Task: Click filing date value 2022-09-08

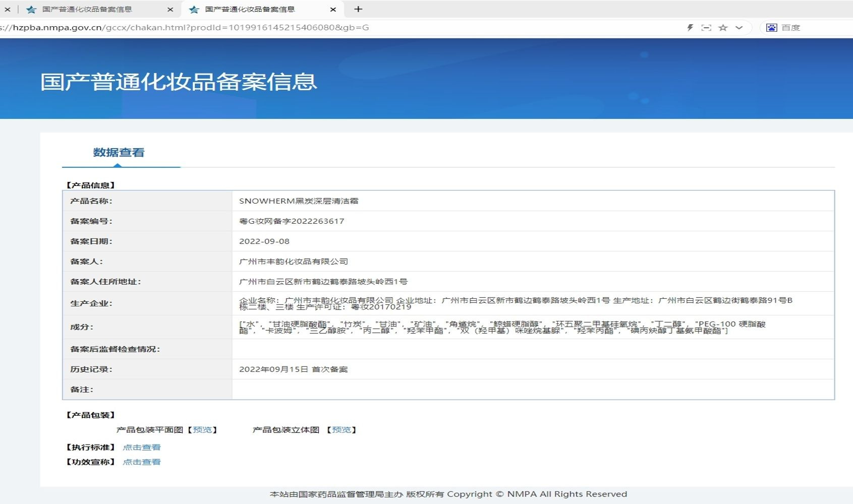Action: pyautogui.click(x=264, y=241)
